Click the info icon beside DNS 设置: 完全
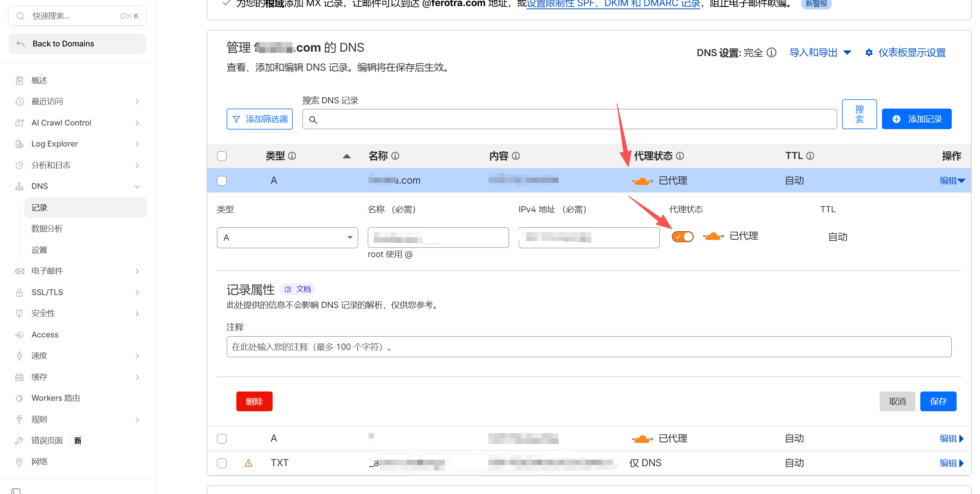This screenshot has height=494, width=980. [771, 53]
